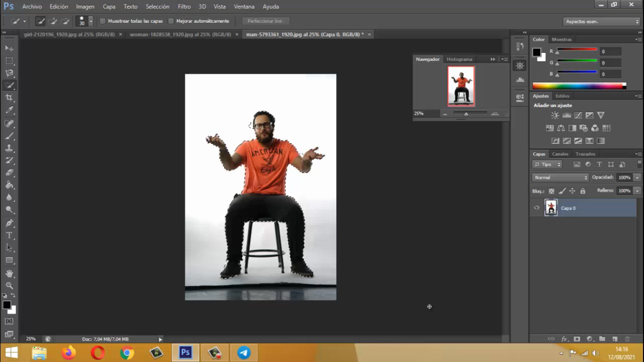Add a Curves adjustment

(578, 115)
